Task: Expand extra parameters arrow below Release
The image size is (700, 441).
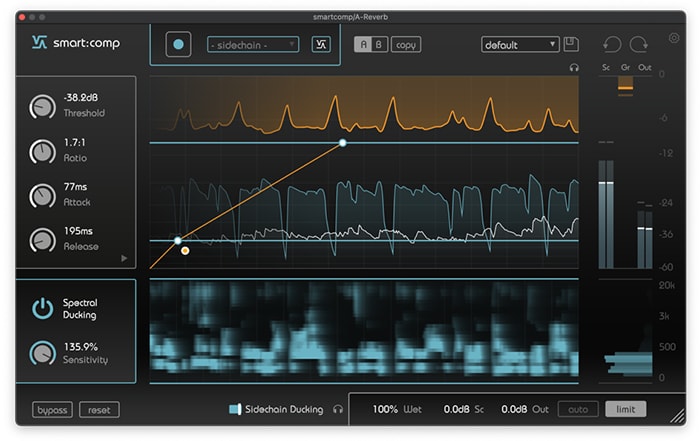Action: pyautogui.click(x=124, y=258)
